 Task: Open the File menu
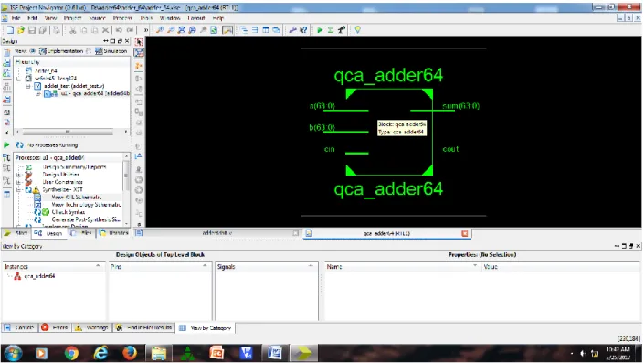click(x=16, y=18)
